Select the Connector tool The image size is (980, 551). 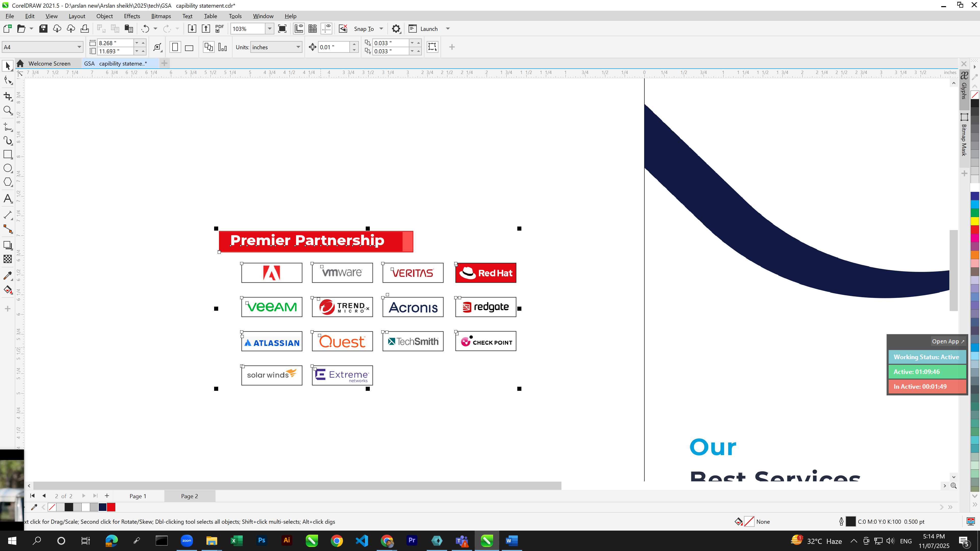pyautogui.click(x=8, y=229)
